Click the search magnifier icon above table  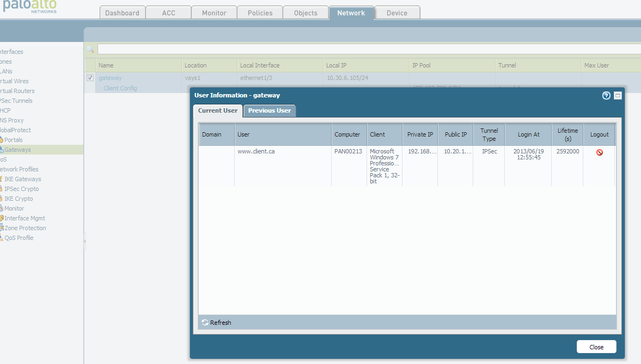pos(90,50)
